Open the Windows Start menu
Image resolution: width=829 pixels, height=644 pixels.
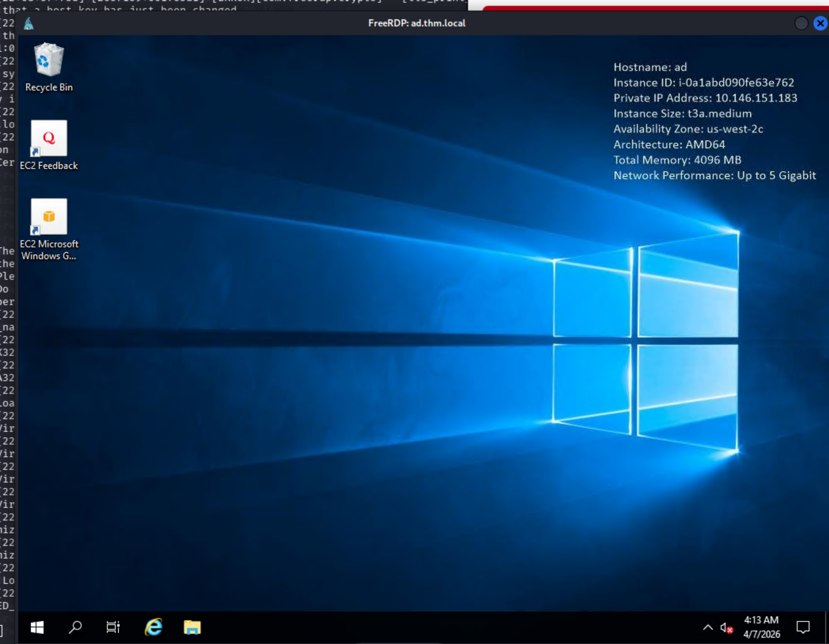pos(37,627)
